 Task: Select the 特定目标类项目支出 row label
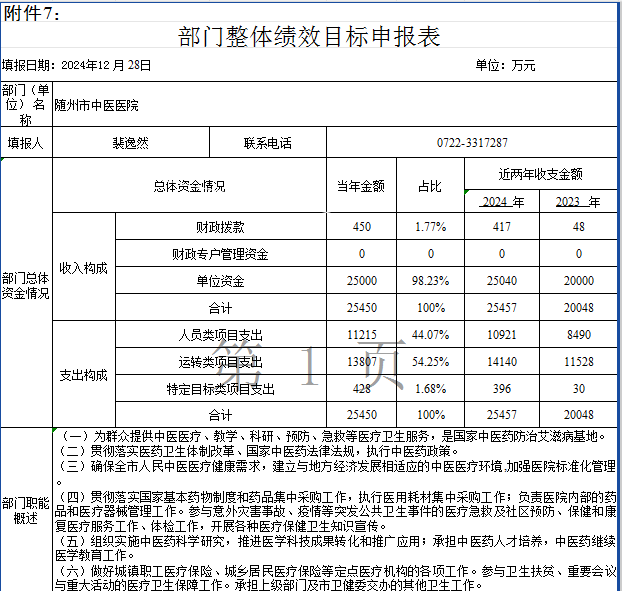pyautogui.click(x=220, y=388)
